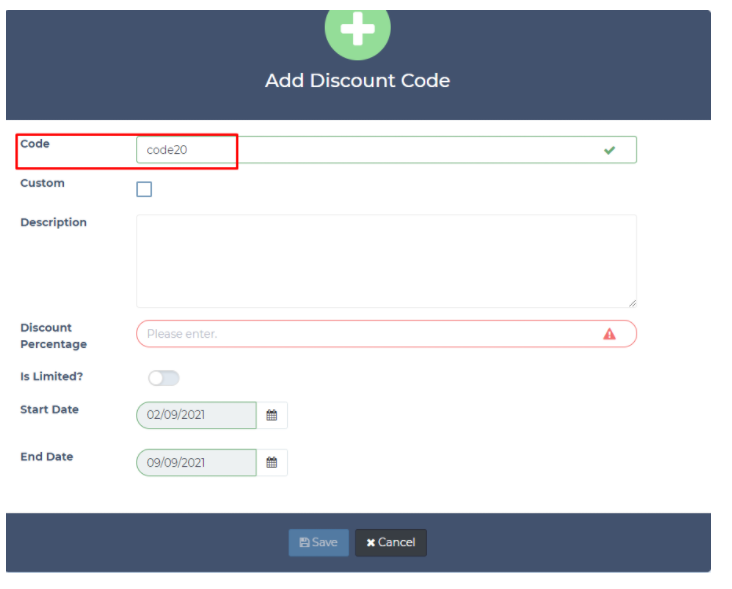This screenshot has height=589, width=732.
Task: Click the red warning icon in Discount Percentage
Action: click(x=609, y=334)
